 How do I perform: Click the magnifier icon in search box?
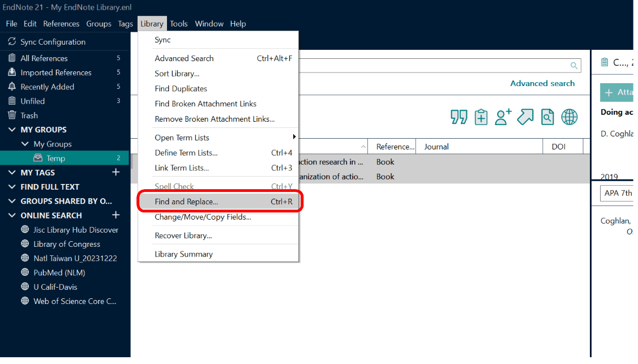click(x=573, y=66)
